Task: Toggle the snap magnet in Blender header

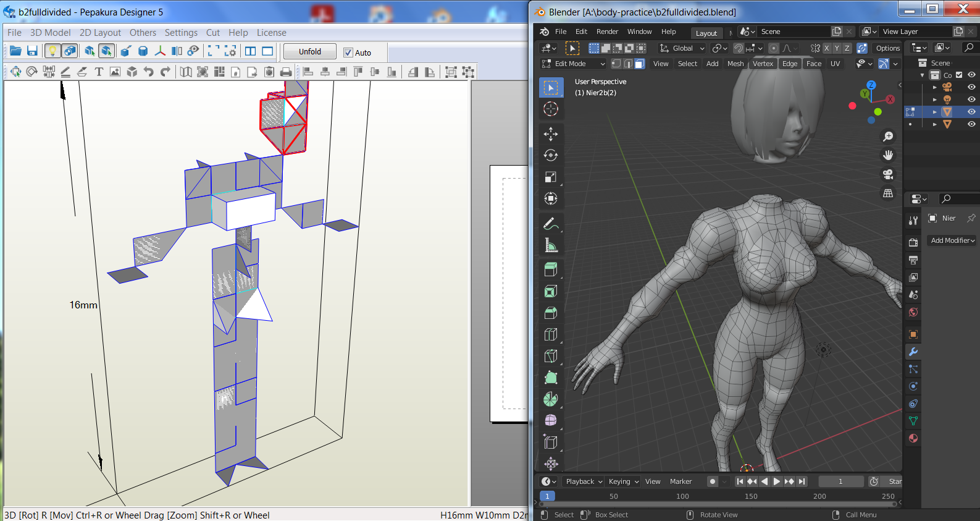Action: click(x=738, y=48)
